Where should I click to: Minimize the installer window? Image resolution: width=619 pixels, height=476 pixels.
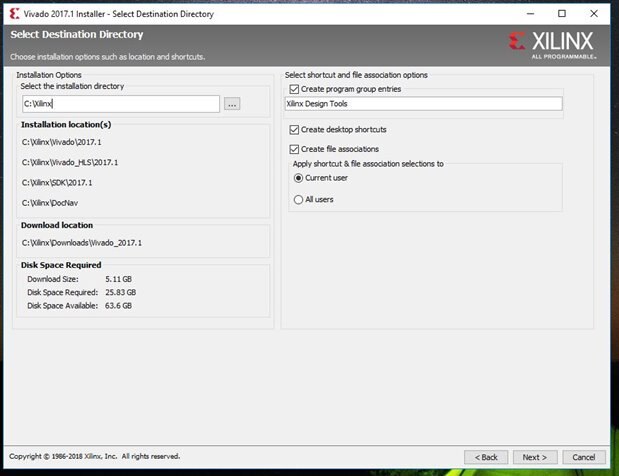(x=530, y=14)
